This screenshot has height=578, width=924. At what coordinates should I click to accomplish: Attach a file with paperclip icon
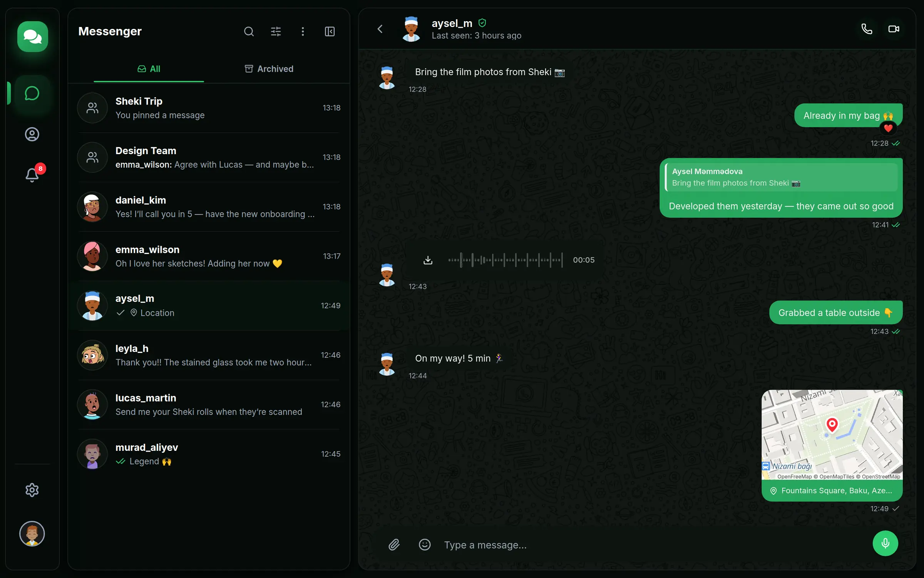click(x=394, y=544)
